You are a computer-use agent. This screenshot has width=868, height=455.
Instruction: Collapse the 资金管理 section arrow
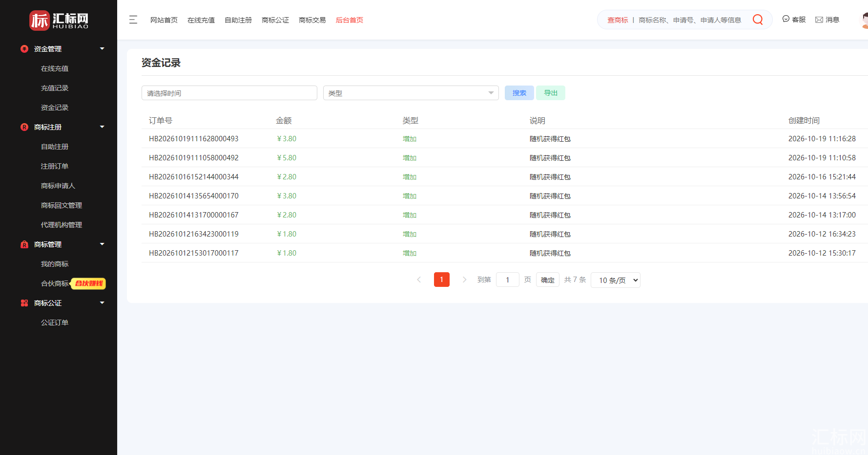click(102, 49)
